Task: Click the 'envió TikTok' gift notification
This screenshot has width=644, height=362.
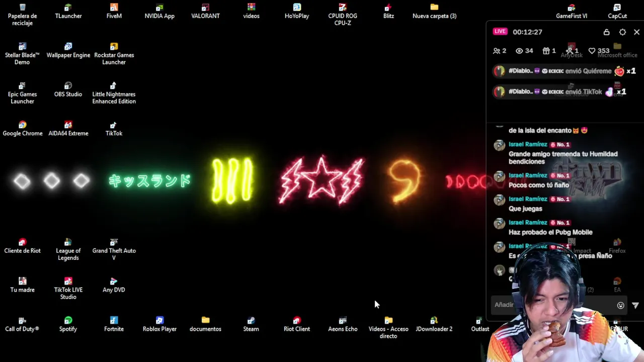Action: [559, 92]
